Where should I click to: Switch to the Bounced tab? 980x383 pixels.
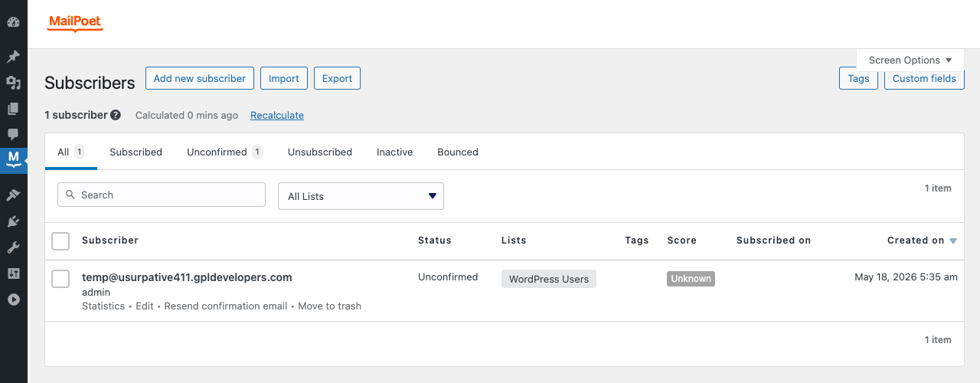pos(458,152)
